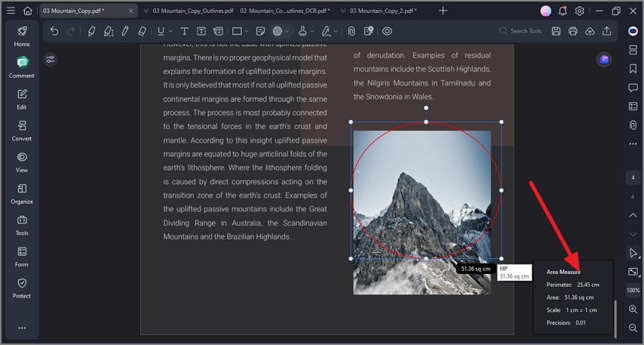Select the Highlighter tool
The height and width of the screenshot is (345, 644).
(x=91, y=31)
